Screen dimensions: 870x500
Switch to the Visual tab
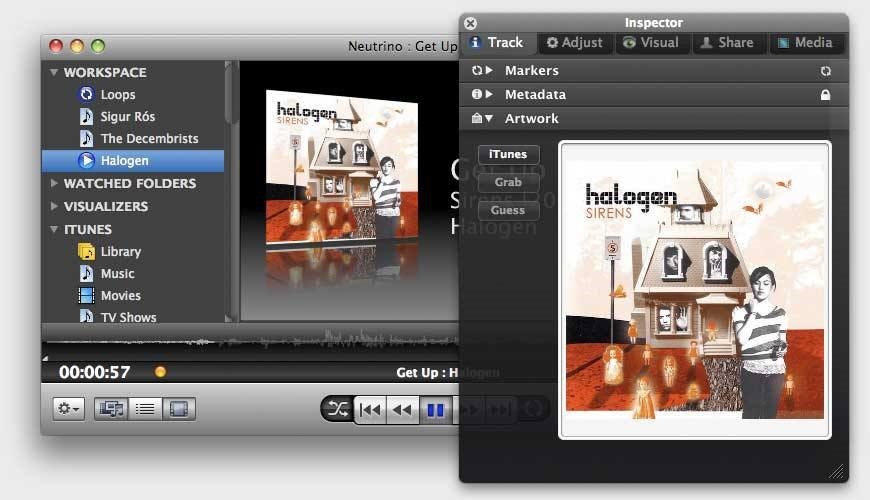pos(652,43)
